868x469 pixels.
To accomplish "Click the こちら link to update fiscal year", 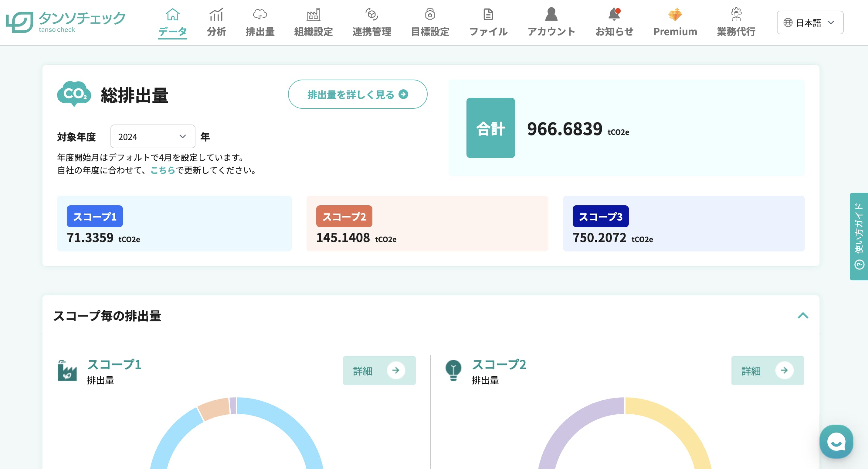I will [x=163, y=170].
